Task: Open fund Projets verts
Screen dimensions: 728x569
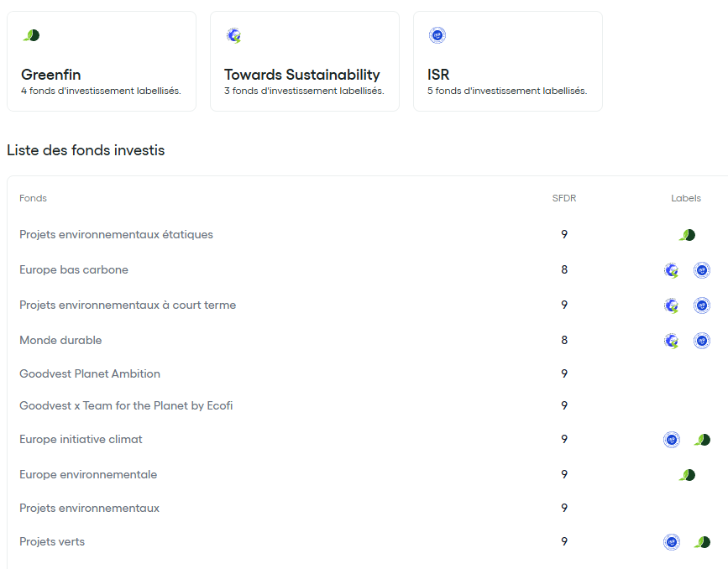Action: point(52,541)
